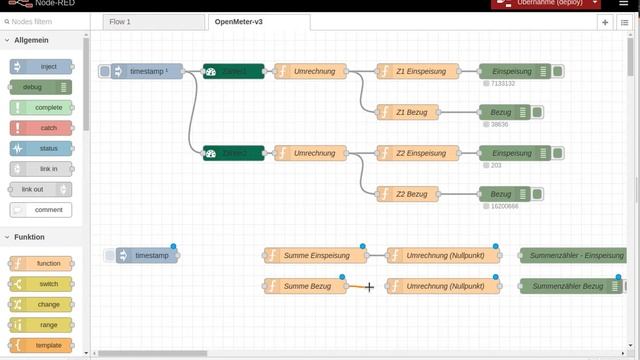
Task: Open the deploy options dropdown arrow
Action: [x=595, y=3]
